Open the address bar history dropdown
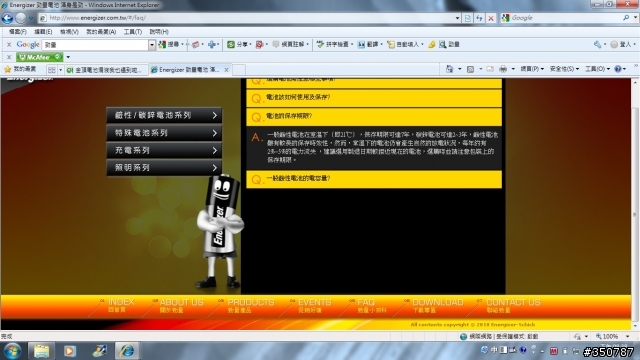Viewport: 640px width, 360px height. point(457,18)
